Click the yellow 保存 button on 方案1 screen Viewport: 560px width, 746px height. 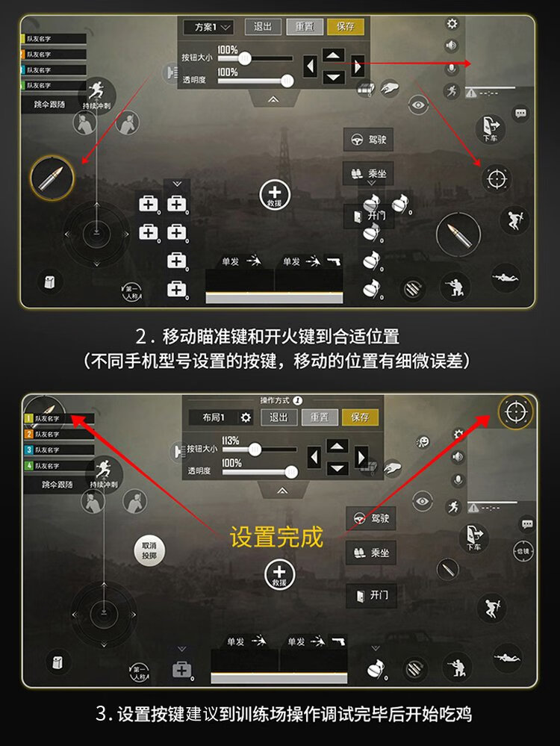[346, 27]
